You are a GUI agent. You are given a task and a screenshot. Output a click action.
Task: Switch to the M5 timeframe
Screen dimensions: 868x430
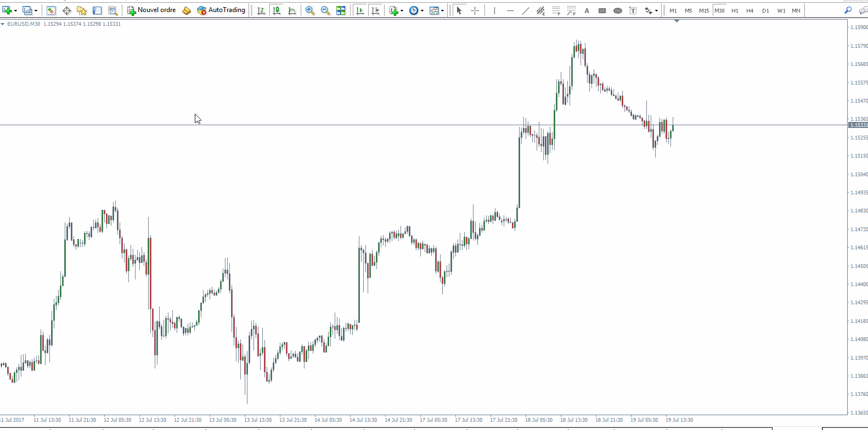689,10
